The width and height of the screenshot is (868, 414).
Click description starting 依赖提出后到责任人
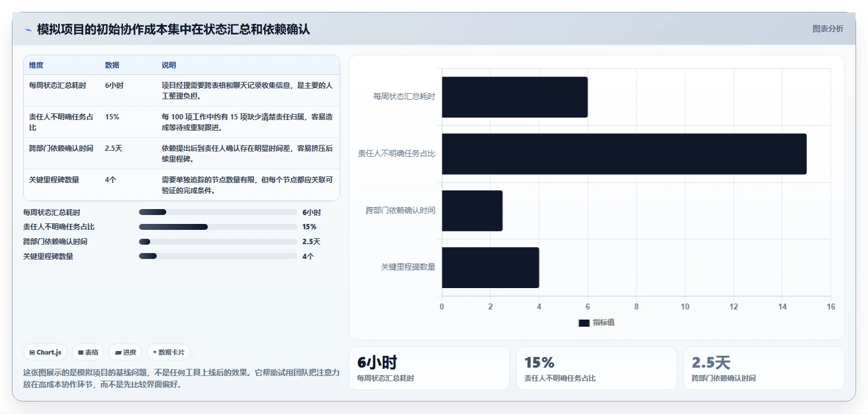[247, 154]
